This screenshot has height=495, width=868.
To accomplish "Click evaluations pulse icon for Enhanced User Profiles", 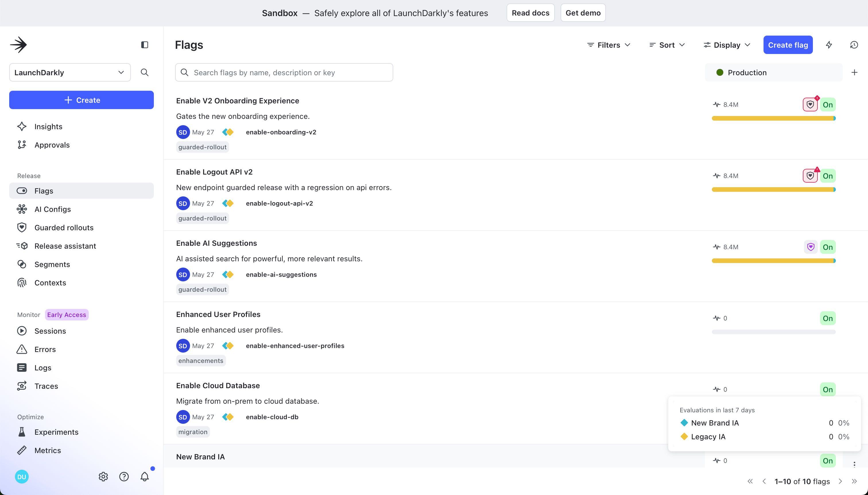I will (716, 318).
